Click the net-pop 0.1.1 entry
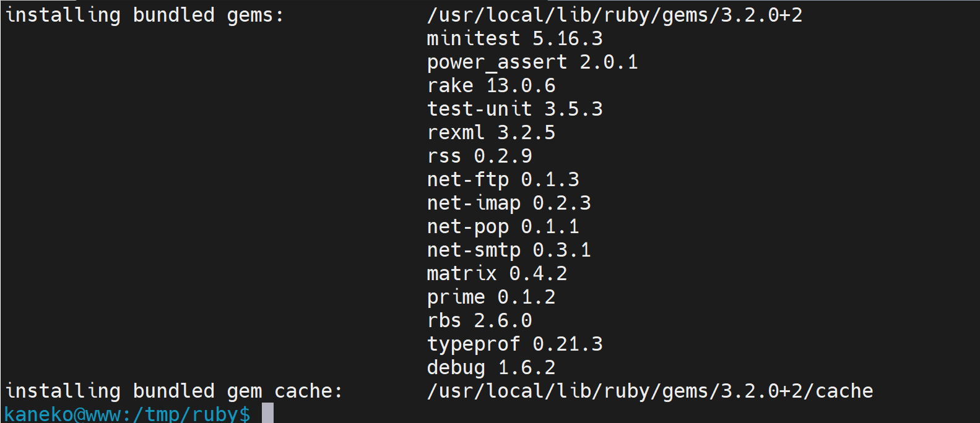 tap(503, 226)
